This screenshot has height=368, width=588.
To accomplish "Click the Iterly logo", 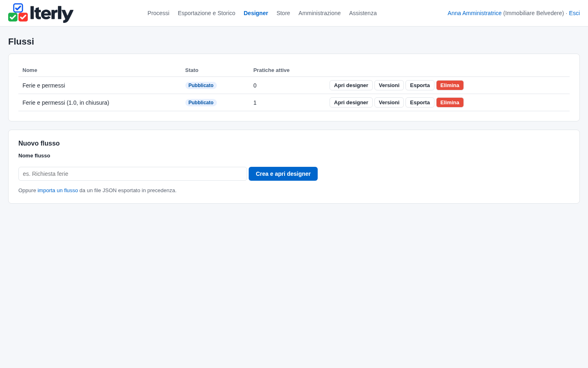I will (x=41, y=13).
